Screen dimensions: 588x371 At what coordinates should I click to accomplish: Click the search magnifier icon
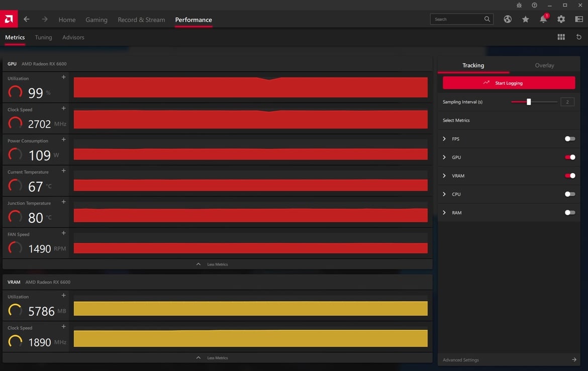tap(487, 19)
